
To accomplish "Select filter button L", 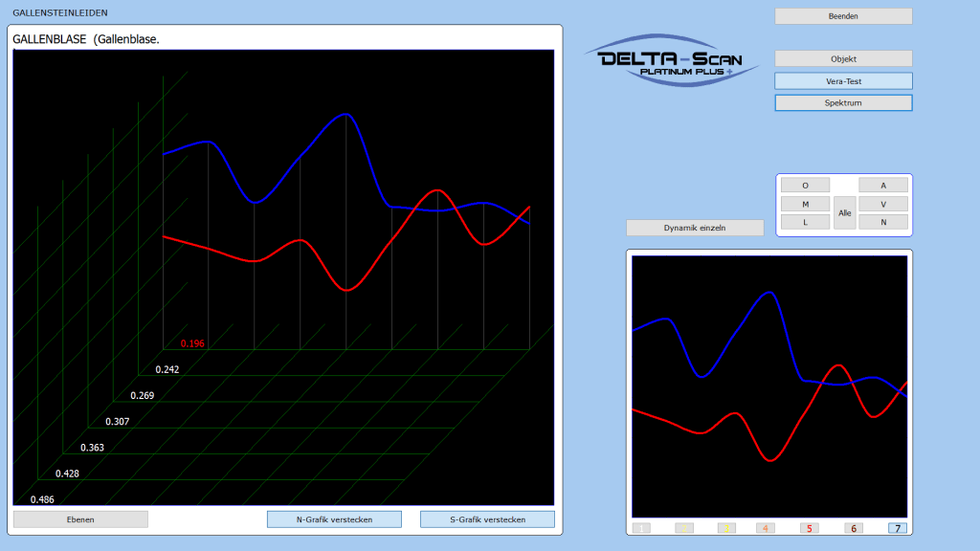I will click(x=805, y=222).
